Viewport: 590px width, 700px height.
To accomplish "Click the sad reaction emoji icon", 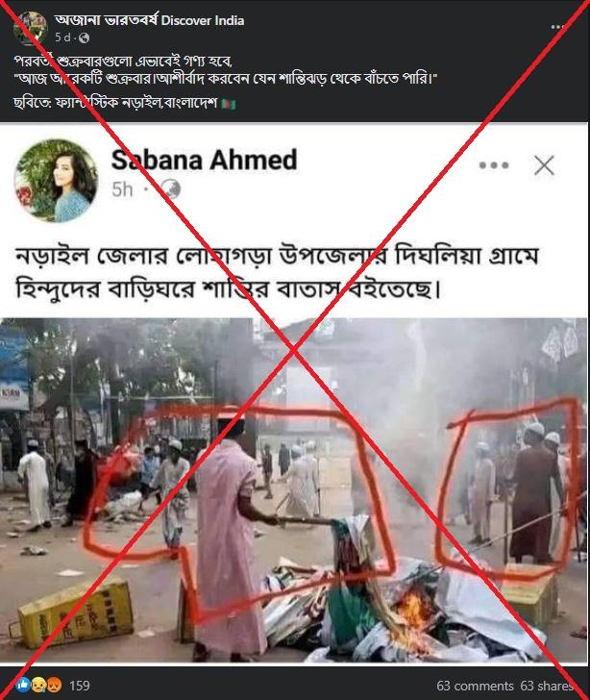I will click(38, 685).
